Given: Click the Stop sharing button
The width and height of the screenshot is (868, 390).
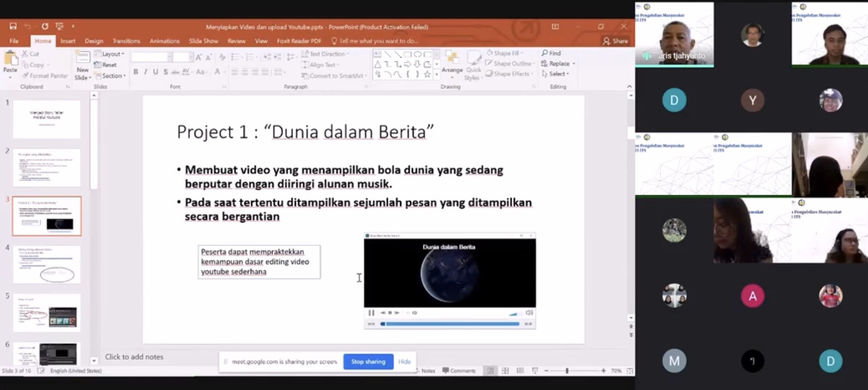Looking at the screenshot, I should [368, 361].
